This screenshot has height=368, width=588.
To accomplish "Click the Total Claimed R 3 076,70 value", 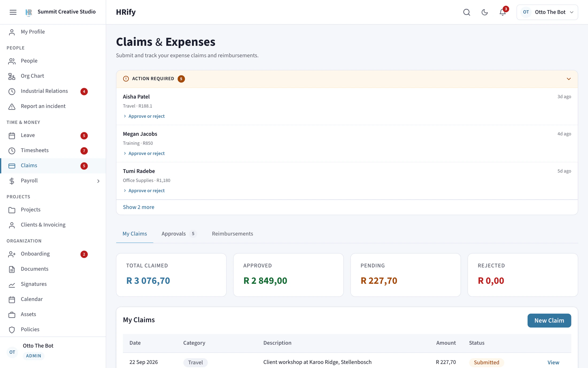I will [148, 281].
